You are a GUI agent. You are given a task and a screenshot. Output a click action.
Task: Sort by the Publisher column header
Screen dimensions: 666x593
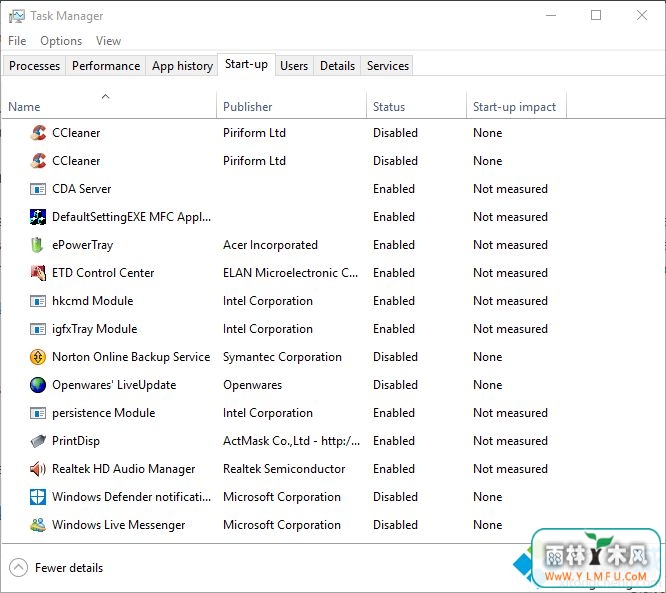[x=291, y=106]
